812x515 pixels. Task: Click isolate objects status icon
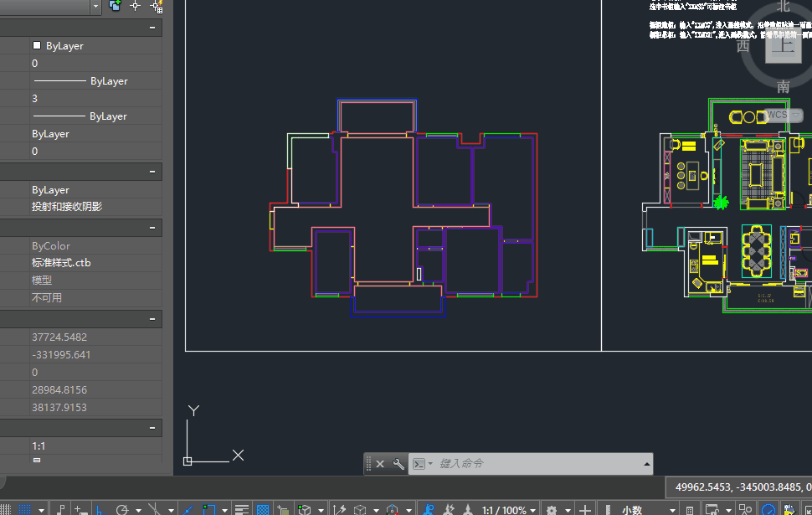click(x=746, y=510)
